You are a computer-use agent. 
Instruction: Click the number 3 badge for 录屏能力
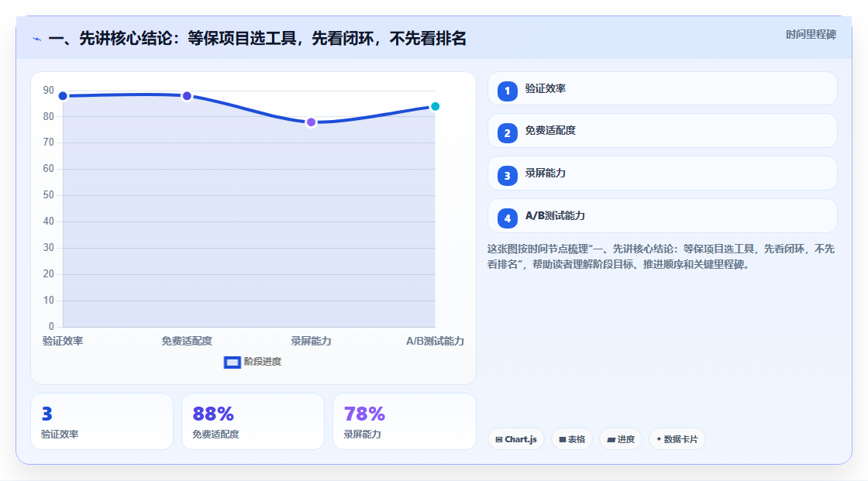pyautogui.click(x=507, y=176)
